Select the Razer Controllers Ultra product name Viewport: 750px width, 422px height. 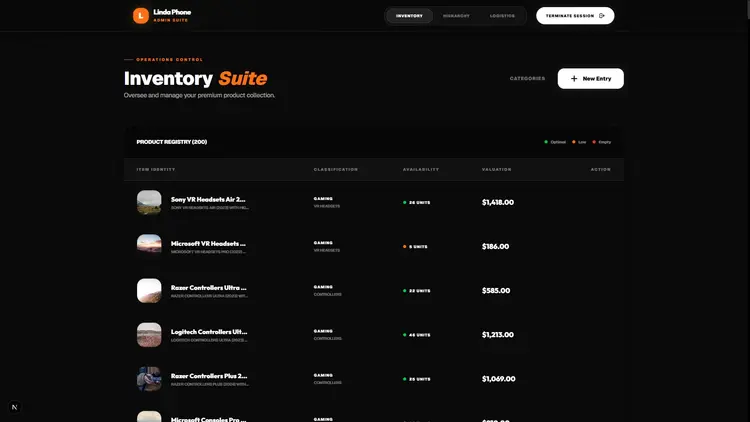209,288
